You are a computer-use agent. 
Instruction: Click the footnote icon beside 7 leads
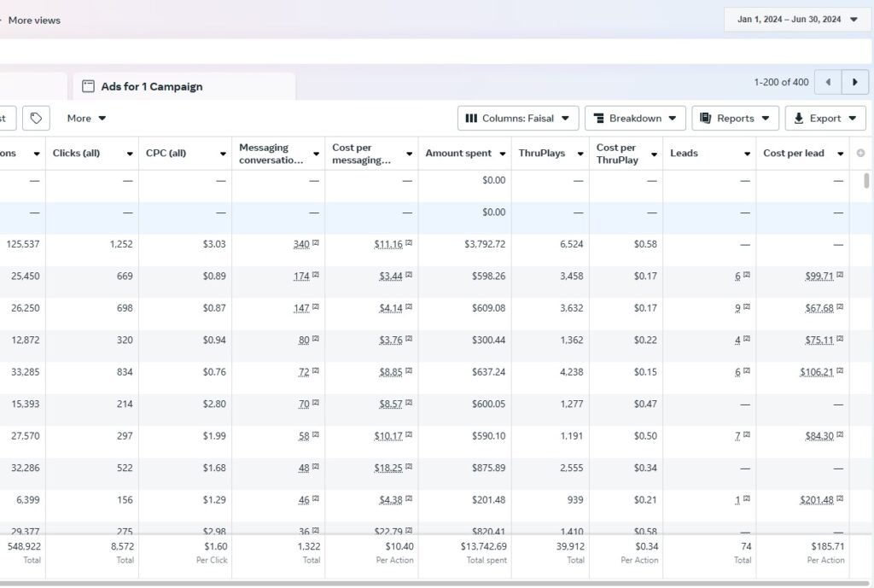point(747,434)
